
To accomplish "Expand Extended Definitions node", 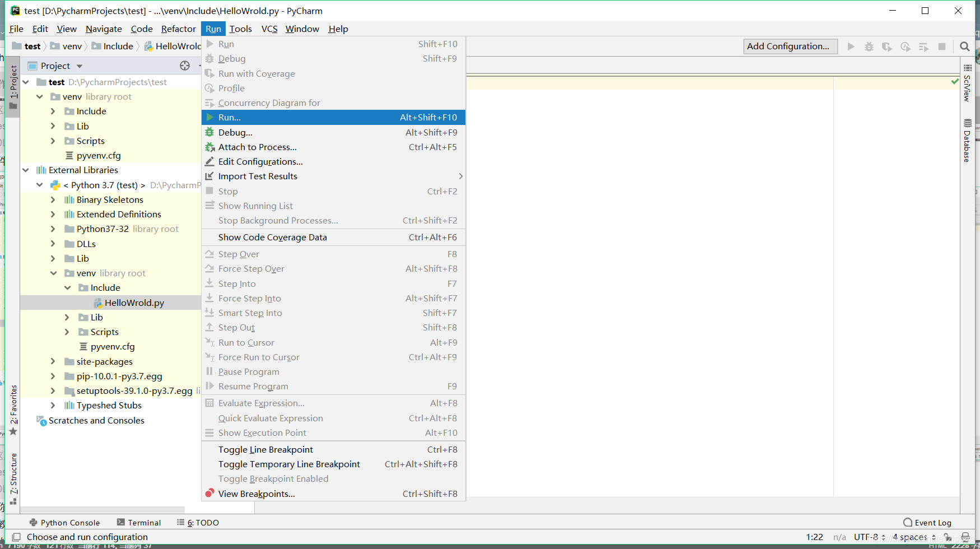I will point(53,214).
